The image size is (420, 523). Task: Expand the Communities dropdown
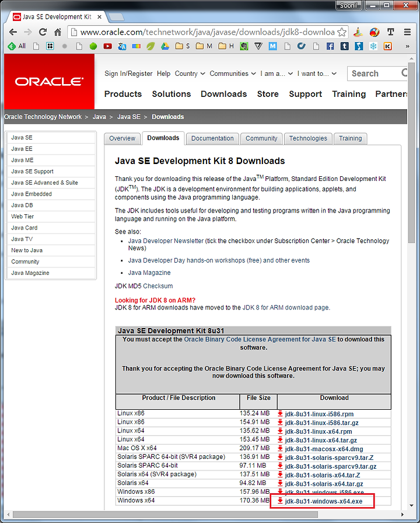pyautogui.click(x=233, y=74)
